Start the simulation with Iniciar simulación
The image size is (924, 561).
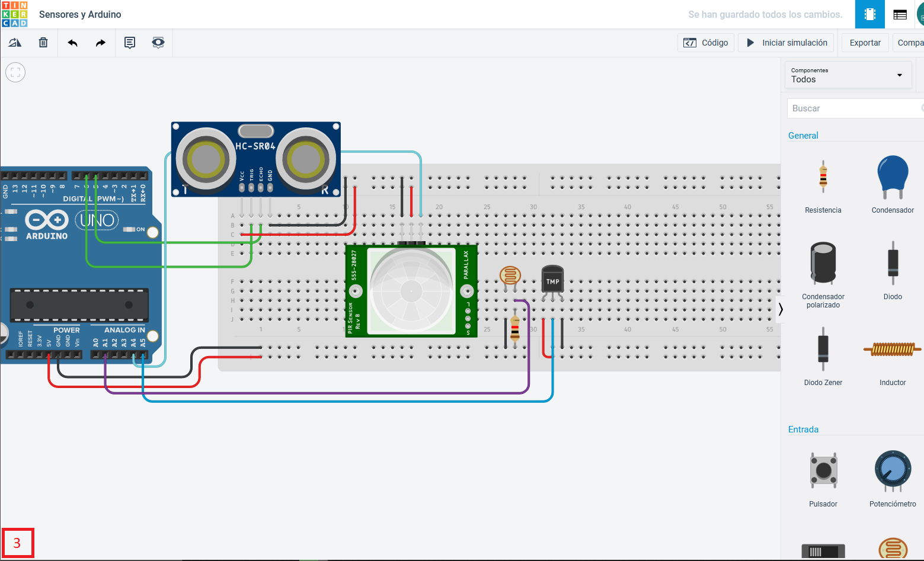coord(786,43)
